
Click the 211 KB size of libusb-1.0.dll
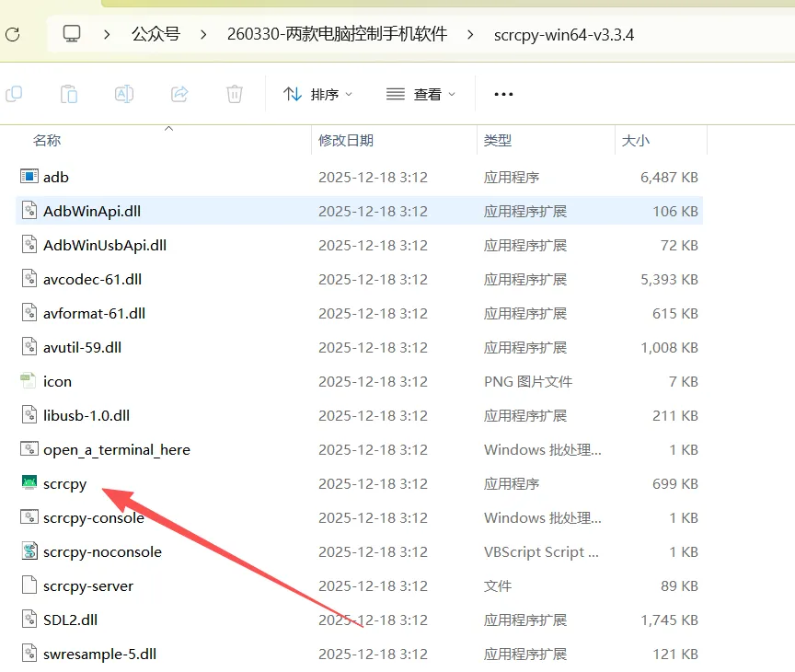[x=674, y=416]
